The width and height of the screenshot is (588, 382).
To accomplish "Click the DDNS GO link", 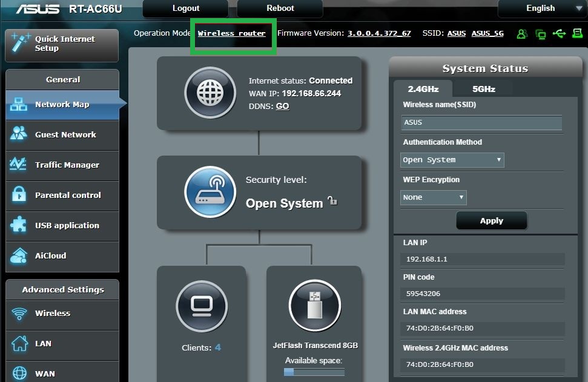I will pyautogui.click(x=282, y=106).
